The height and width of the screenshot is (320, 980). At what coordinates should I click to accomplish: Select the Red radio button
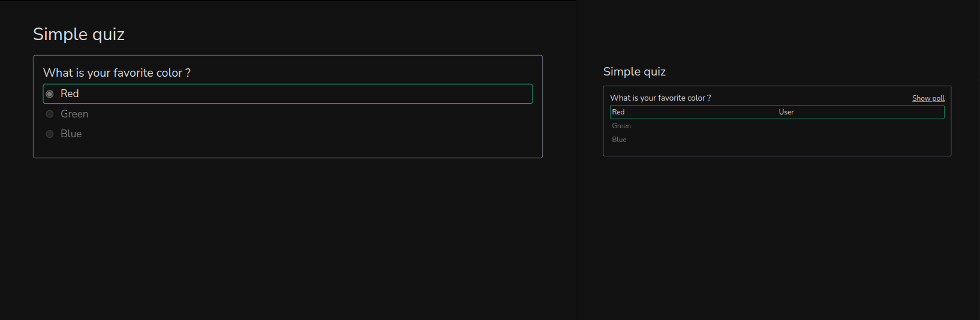pos(50,94)
